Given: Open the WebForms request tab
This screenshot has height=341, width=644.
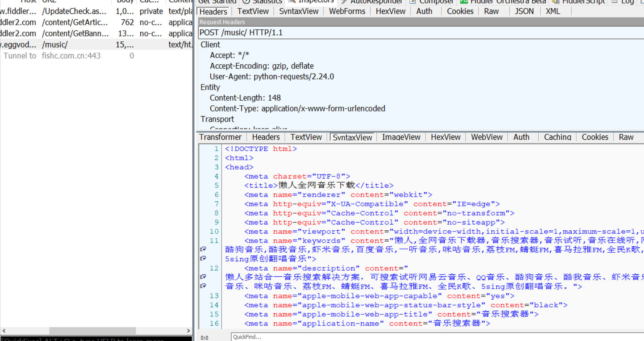Looking at the screenshot, I should (347, 12).
